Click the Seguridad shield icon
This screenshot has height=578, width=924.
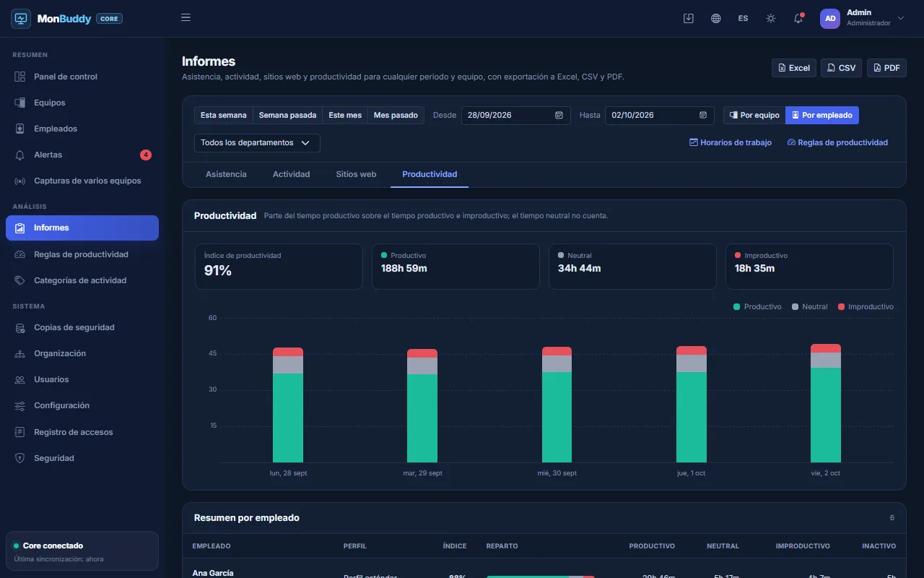pos(20,458)
